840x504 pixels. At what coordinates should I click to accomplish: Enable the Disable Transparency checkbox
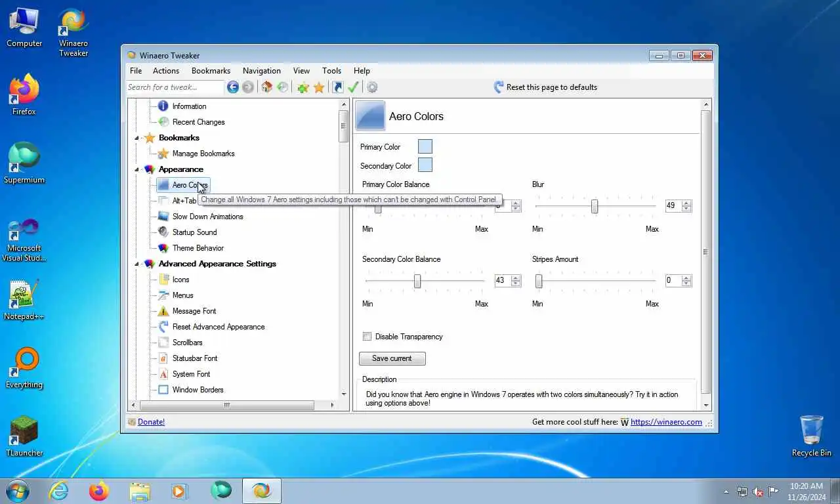point(367,337)
